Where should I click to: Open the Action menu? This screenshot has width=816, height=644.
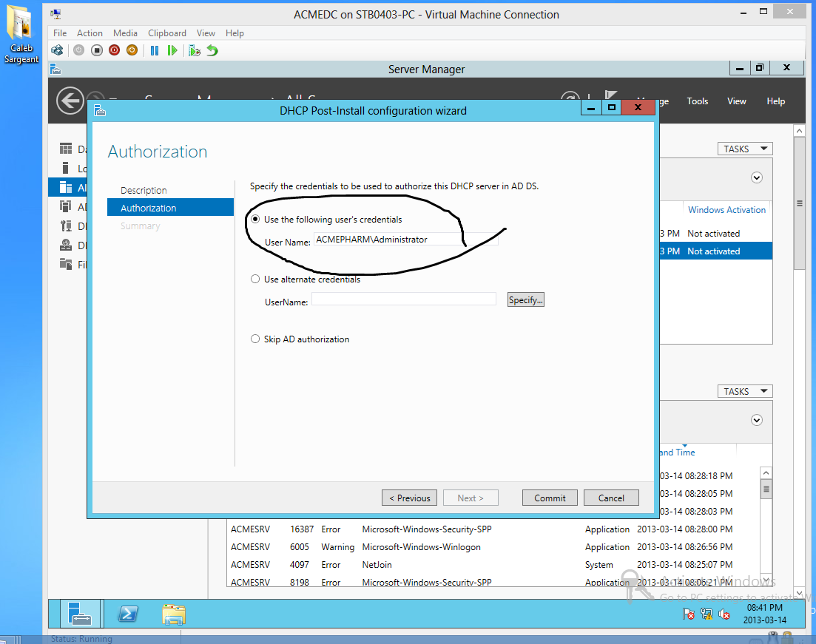click(x=90, y=33)
